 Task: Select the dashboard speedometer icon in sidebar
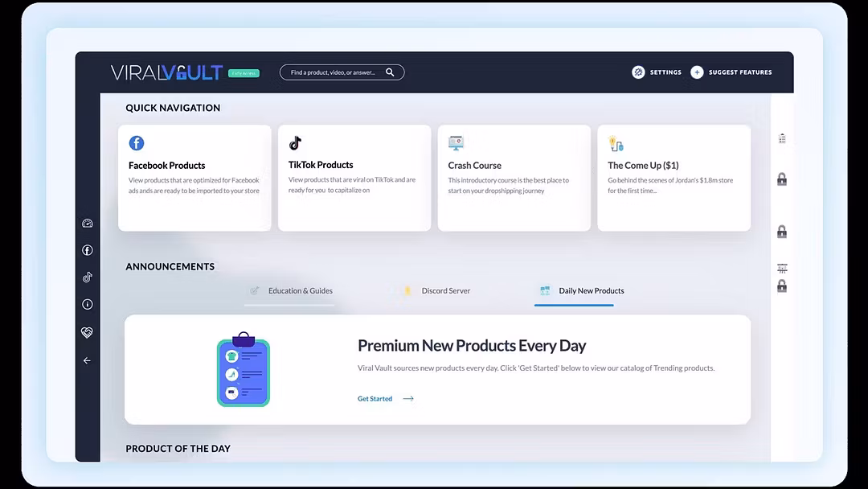(87, 223)
